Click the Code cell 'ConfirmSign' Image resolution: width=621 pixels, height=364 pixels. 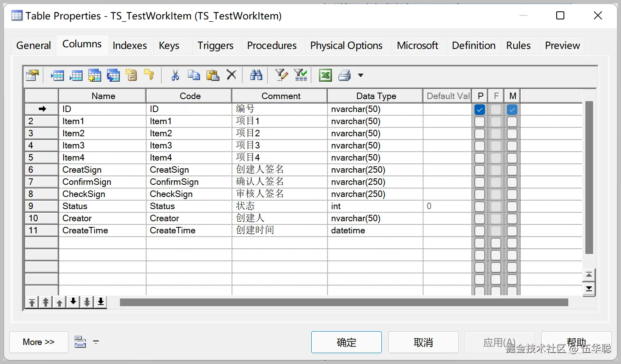[x=189, y=182]
